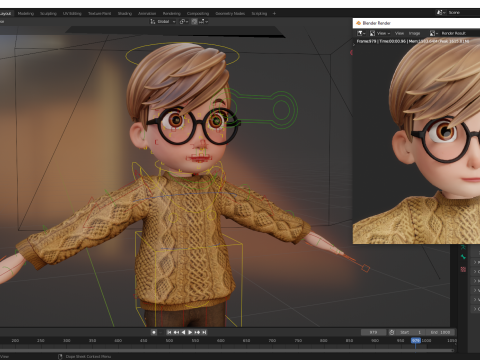The height and width of the screenshot is (360, 480).
Task: Click the image browse icon beside Render Result
Action: pos(434,33)
